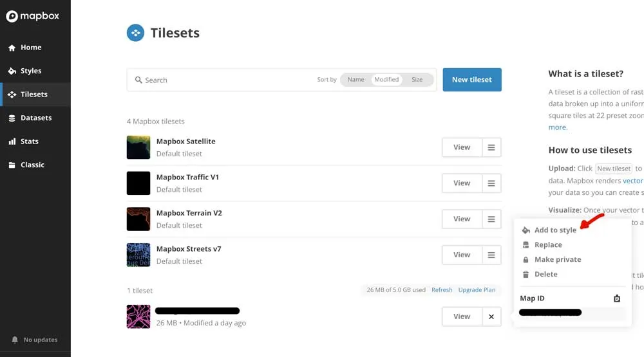Close the custom tileset menu
Screen dimensions: 644x357
491,316
